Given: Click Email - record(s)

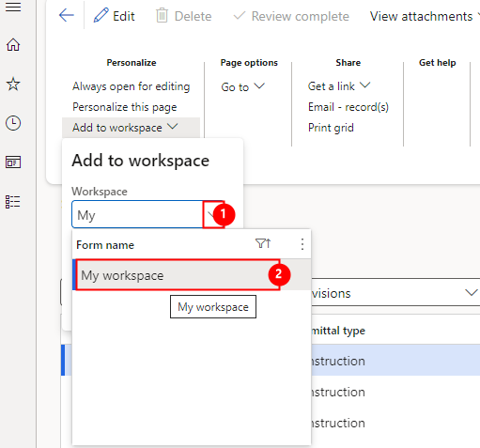Looking at the screenshot, I should click(x=348, y=107).
